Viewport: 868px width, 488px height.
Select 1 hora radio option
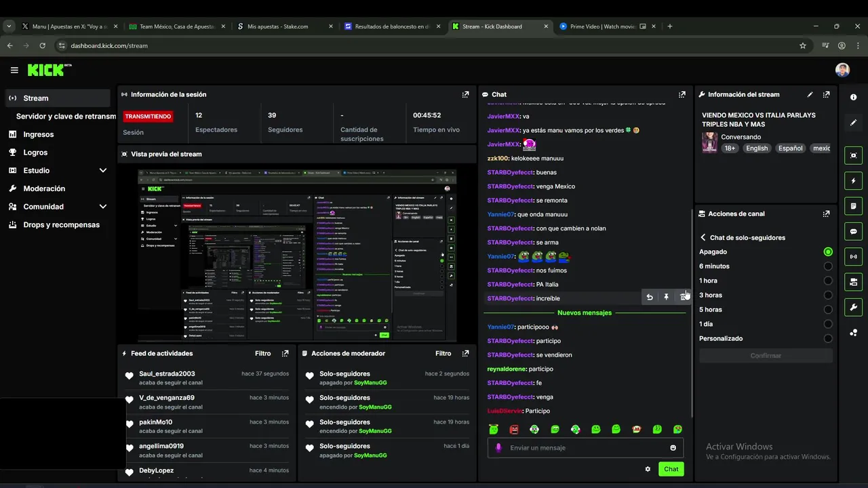828,281
